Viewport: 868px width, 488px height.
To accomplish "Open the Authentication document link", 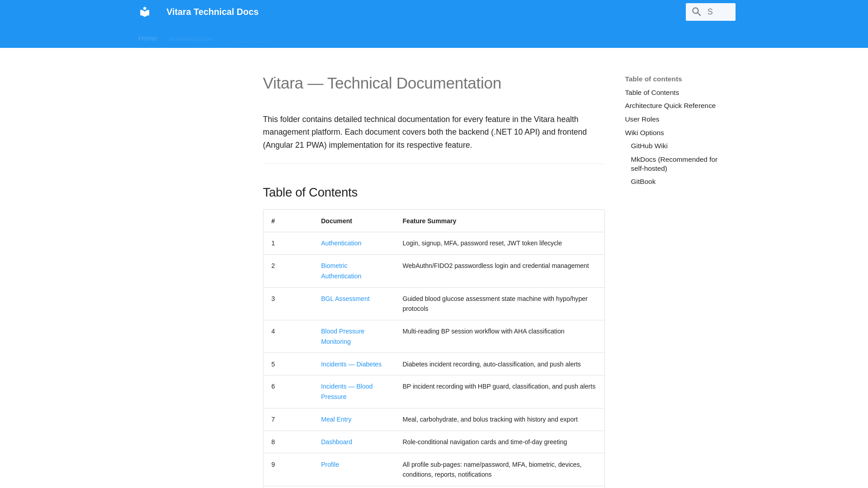I will coord(341,243).
